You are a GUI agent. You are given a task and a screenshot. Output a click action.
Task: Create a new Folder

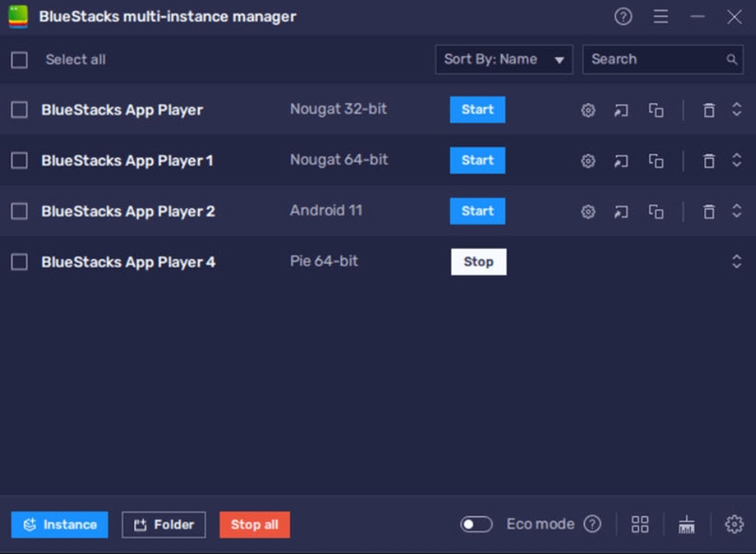pyautogui.click(x=163, y=525)
